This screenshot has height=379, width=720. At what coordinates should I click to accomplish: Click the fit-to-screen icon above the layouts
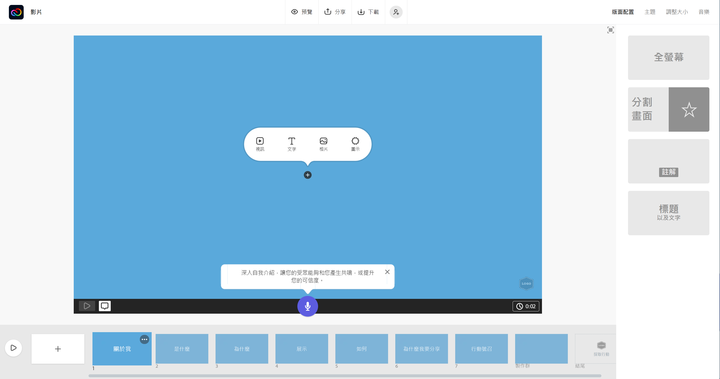click(610, 30)
